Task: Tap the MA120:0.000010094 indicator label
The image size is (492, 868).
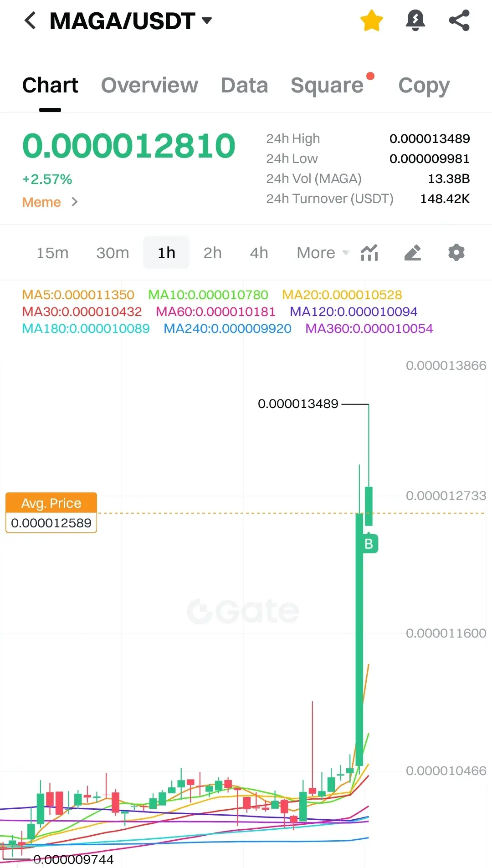Action: [x=354, y=311]
